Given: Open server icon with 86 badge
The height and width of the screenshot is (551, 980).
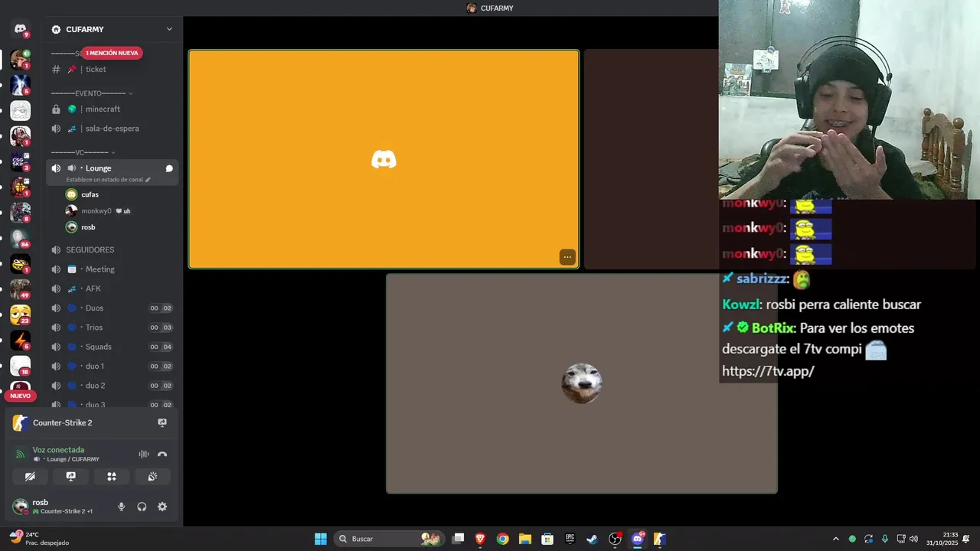Looking at the screenshot, I should tap(20, 238).
